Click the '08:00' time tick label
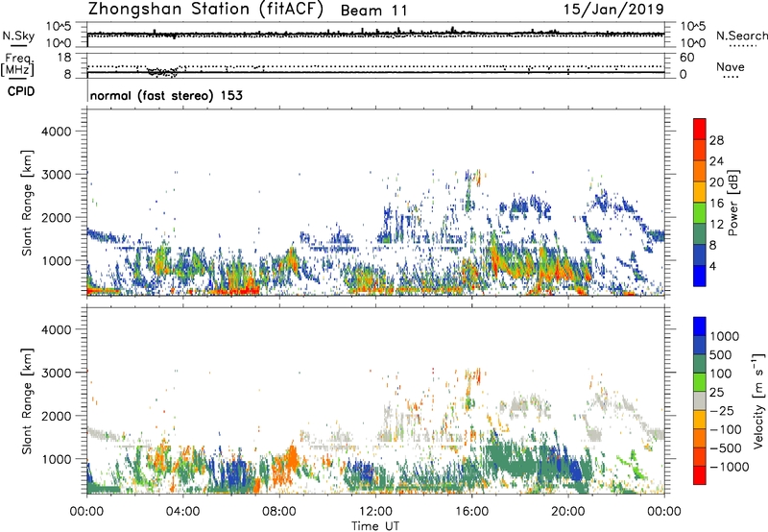Screen dimensions: 768x532 [x=278, y=512]
